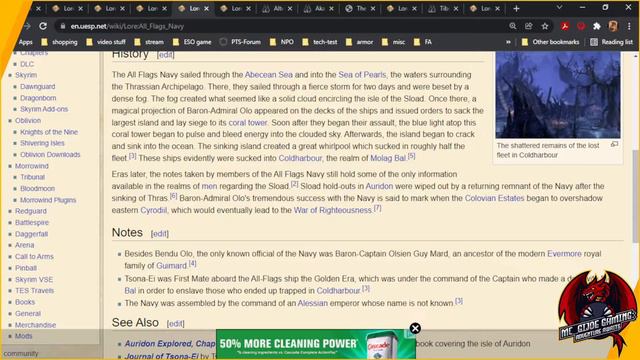Expand hidden bookmarks with the double-chevron

508,42
